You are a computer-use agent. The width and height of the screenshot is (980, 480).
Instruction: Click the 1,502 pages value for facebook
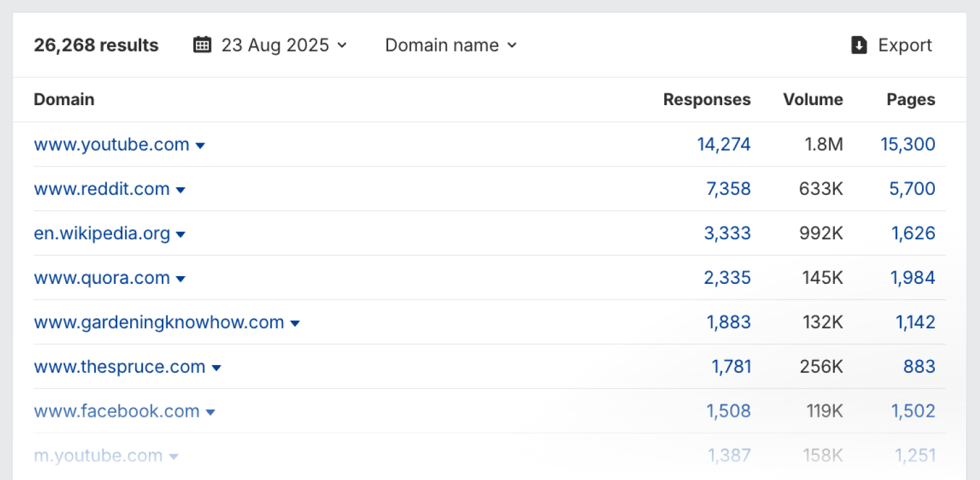pyautogui.click(x=914, y=412)
